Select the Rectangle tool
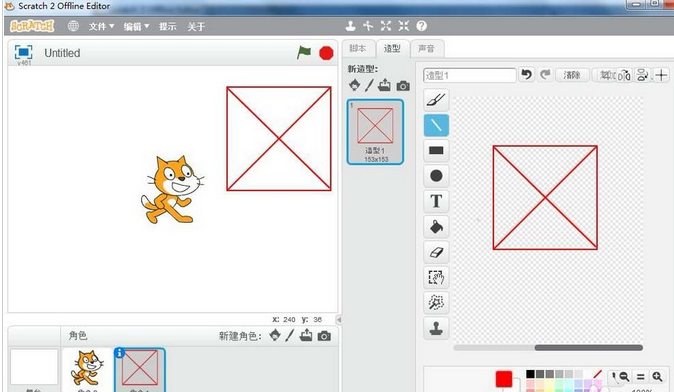 pyautogui.click(x=436, y=150)
